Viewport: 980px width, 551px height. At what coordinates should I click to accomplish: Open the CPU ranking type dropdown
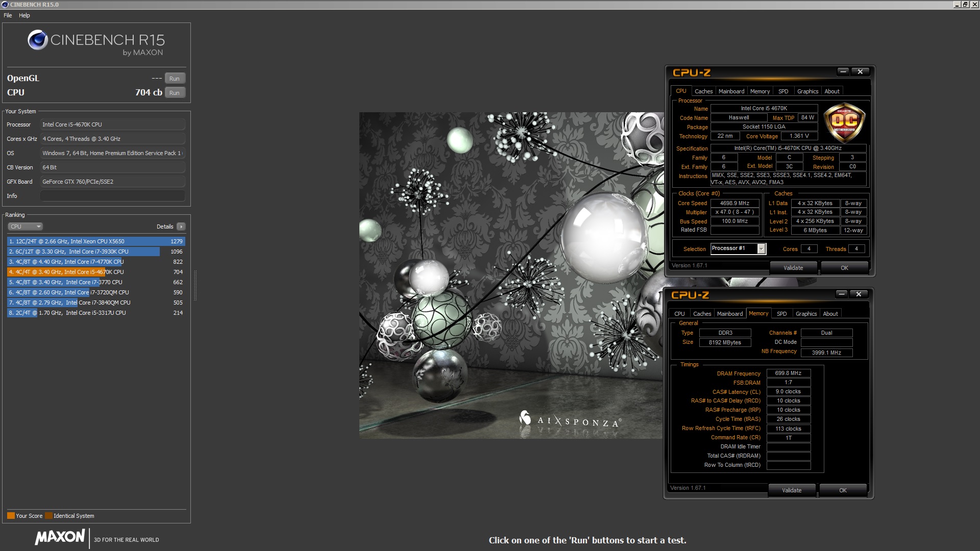point(25,227)
